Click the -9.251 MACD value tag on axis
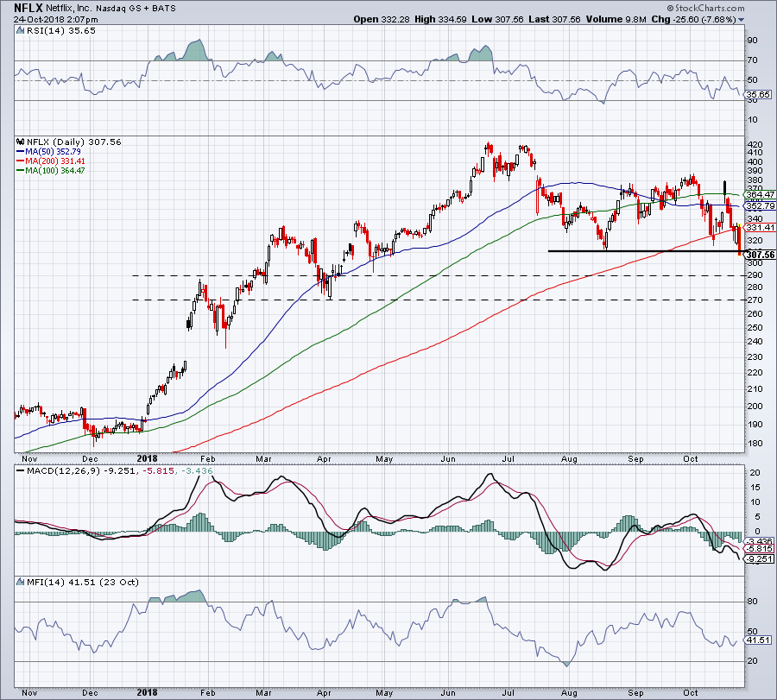Screen dimensions: 777x700 point(760,558)
